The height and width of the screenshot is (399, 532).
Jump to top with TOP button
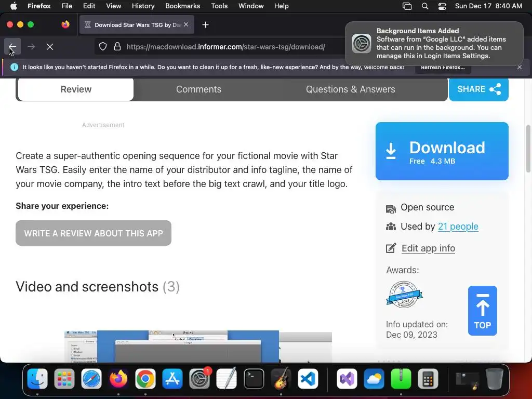483,311
